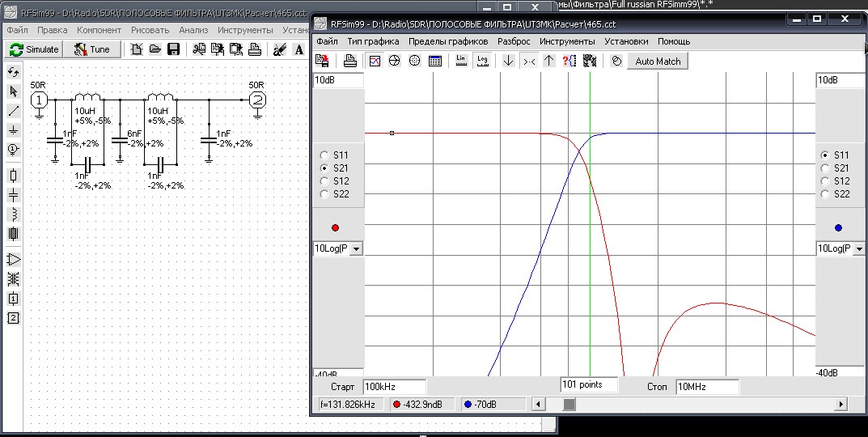
Task: Open right 10Log(P scale dropdown
Action: click(x=858, y=249)
